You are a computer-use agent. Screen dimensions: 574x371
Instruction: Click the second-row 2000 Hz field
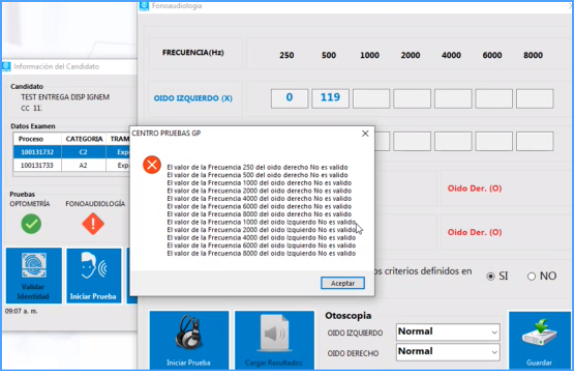point(412,141)
